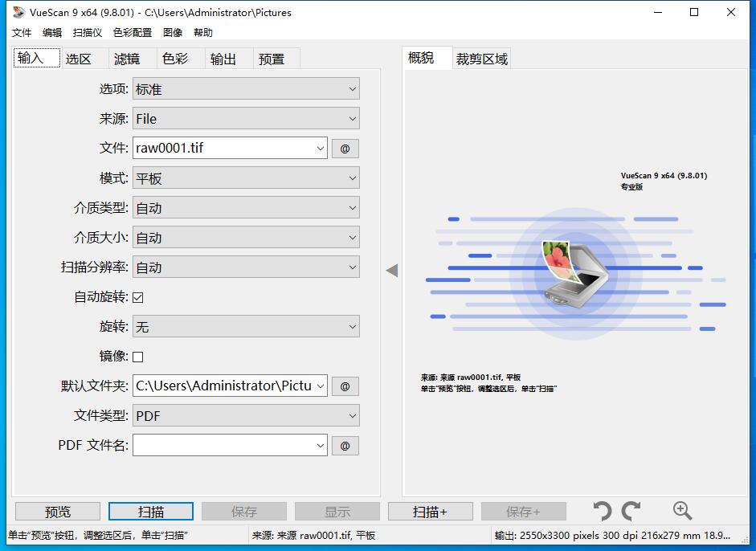Switch to the 裁剪区域 tab
Screen dimensions: 756x551
pos(480,58)
